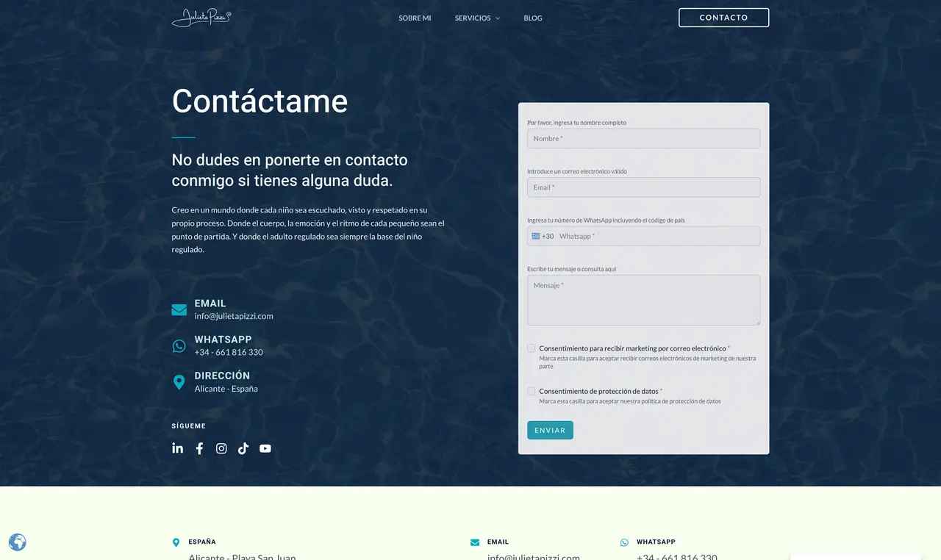Click the WhatsApp icon beside WHATSAPP heading
941x560 pixels.
179,345
